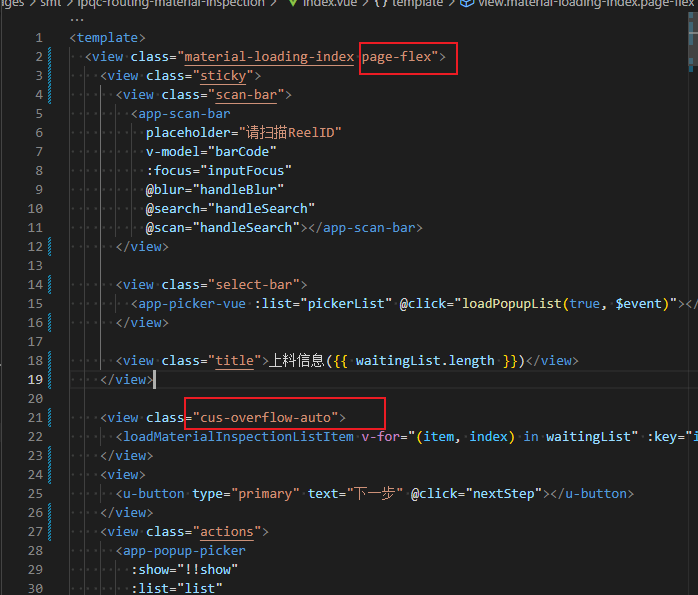Click the loadMaterialInspectionListItem component tag
The width and height of the screenshot is (698, 595).
238,437
